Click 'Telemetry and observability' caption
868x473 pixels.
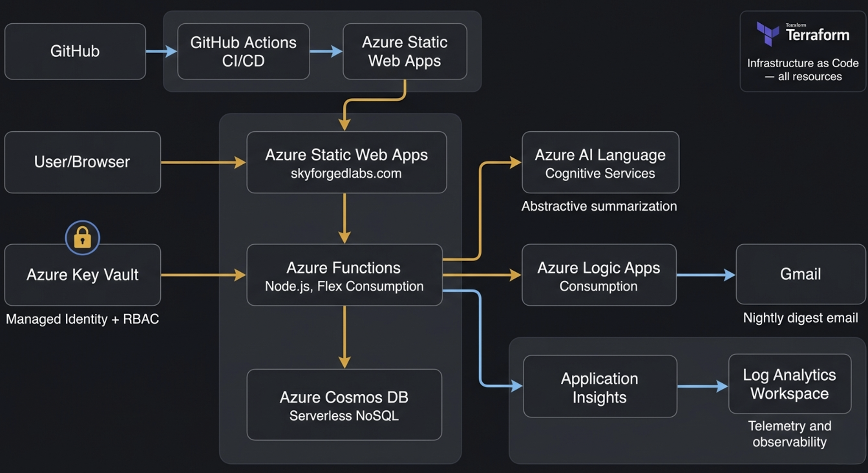(x=790, y=434)
